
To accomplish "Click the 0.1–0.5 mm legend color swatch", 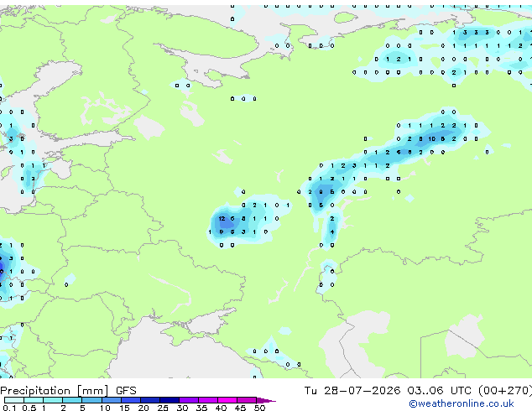I will click(14, 400).
